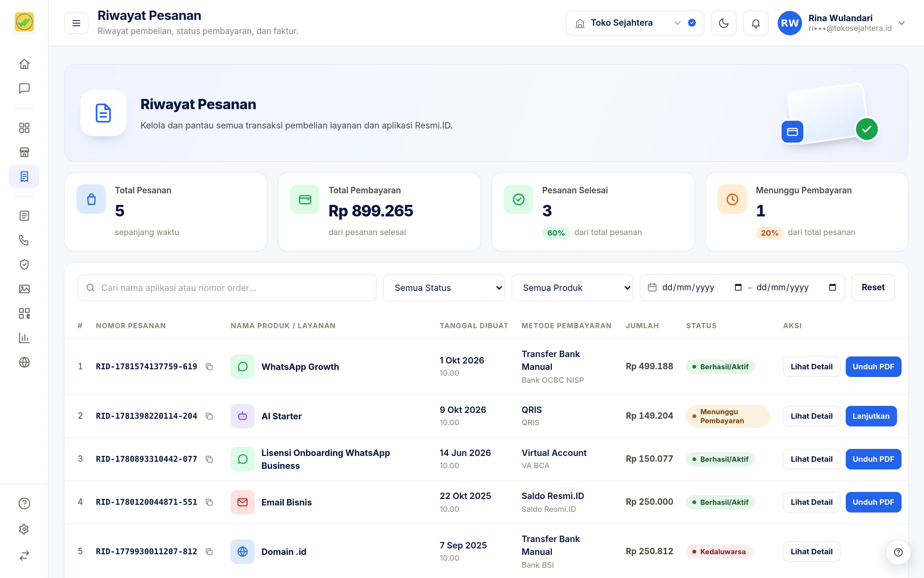Screen dimensions: 924x578
Task: Open the Semua Status dropdown
Action: pyautogui.click(x=444, y=288)
